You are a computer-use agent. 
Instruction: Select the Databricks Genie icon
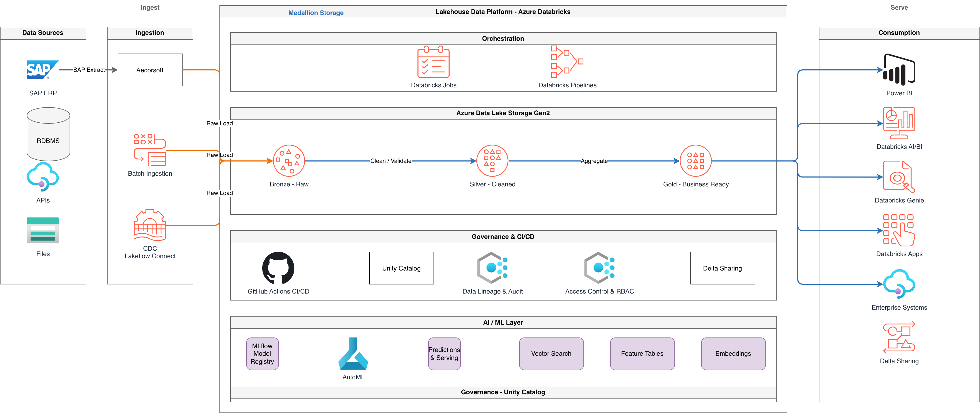[x=899, y=177]
